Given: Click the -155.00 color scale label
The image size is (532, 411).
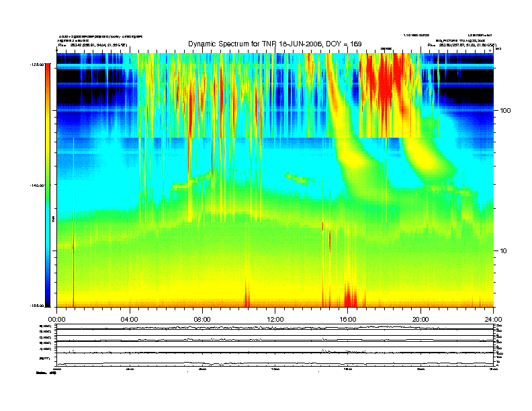Looking at the screenshot, I should point(37,306).
